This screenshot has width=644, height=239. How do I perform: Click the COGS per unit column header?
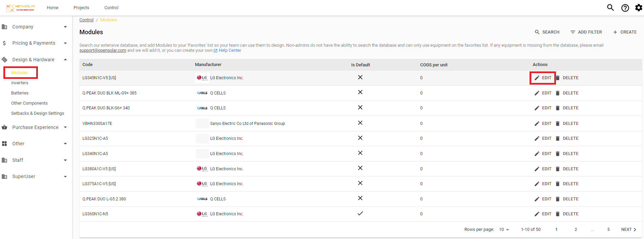click(x=434, y=65)
